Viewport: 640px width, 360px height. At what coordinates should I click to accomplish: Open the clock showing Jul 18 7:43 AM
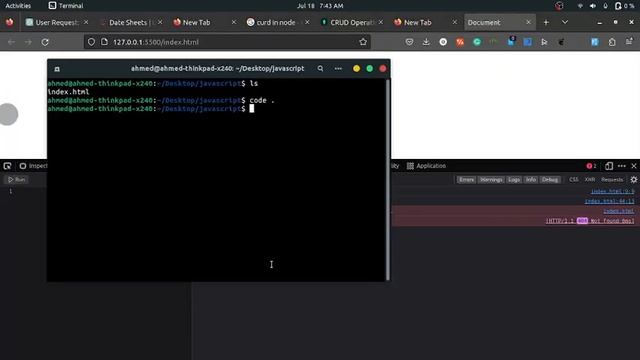[x=320, y=6]
